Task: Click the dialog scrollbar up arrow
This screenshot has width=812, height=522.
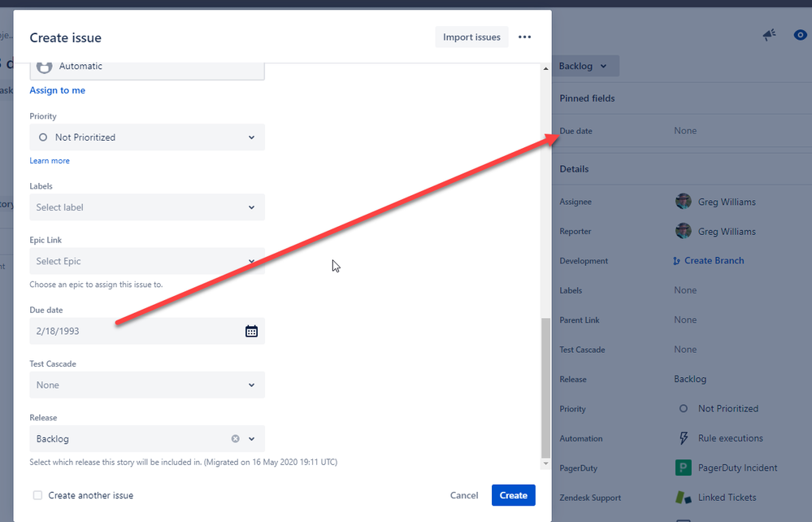Action: (x=545, y=69)
